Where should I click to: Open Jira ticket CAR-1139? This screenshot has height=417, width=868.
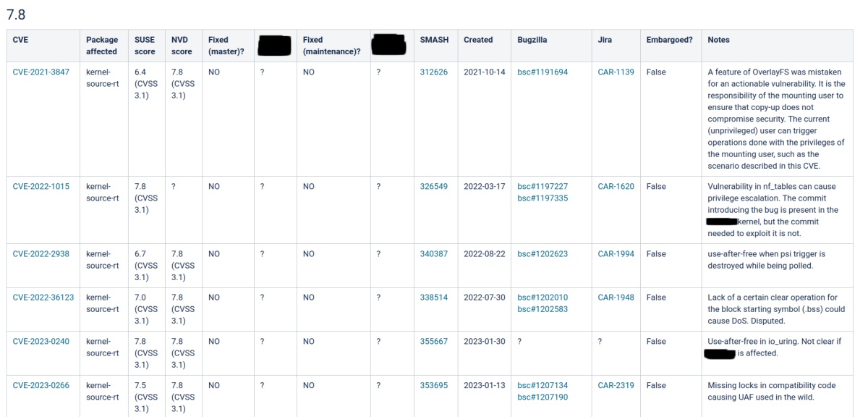pos(616,72)
